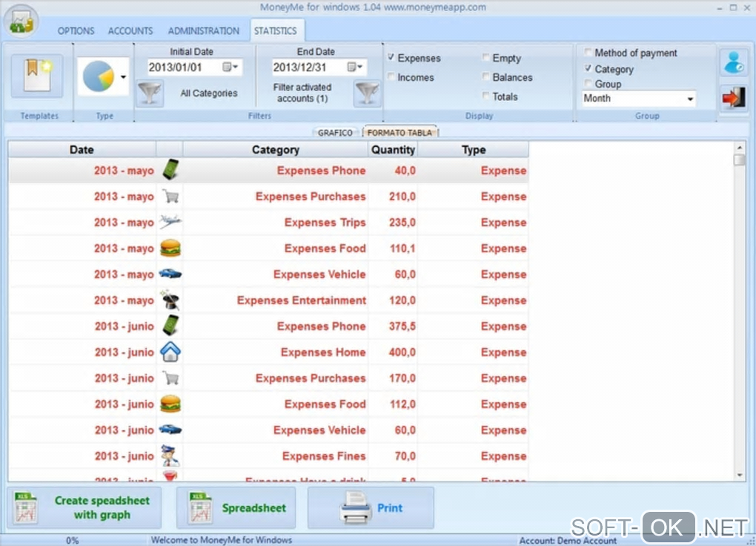This screenshot has width=756, height=546.
Task: Click the red exit arrow icon
Action: [734, 98]
